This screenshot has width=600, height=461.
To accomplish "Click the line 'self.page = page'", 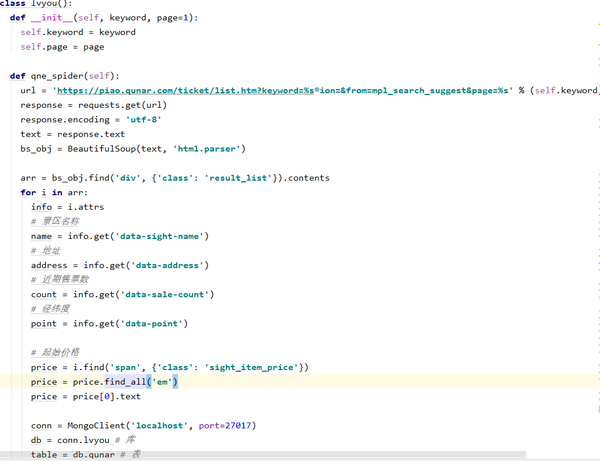I will [x=62, y=47].
